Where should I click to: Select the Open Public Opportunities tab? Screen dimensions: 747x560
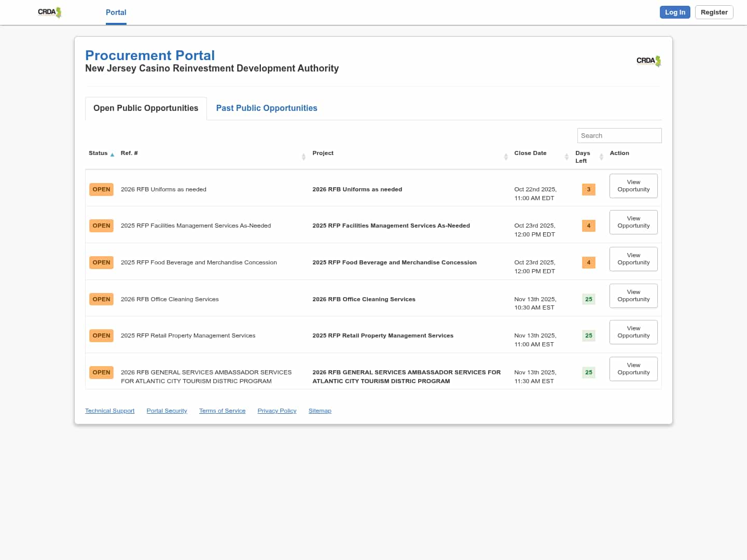point(146,108)
